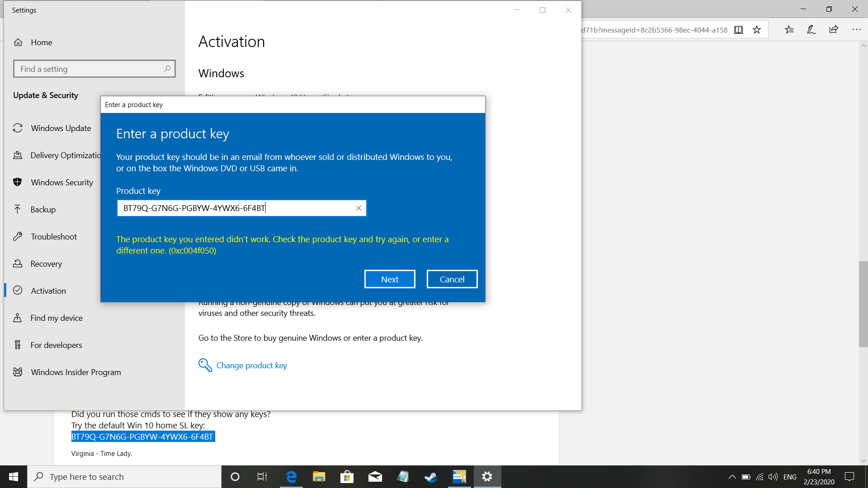Click the Settings gear on taskbar
Viewport: 868px width, 488px height.
pyautogui.click(x=487, y=477)
